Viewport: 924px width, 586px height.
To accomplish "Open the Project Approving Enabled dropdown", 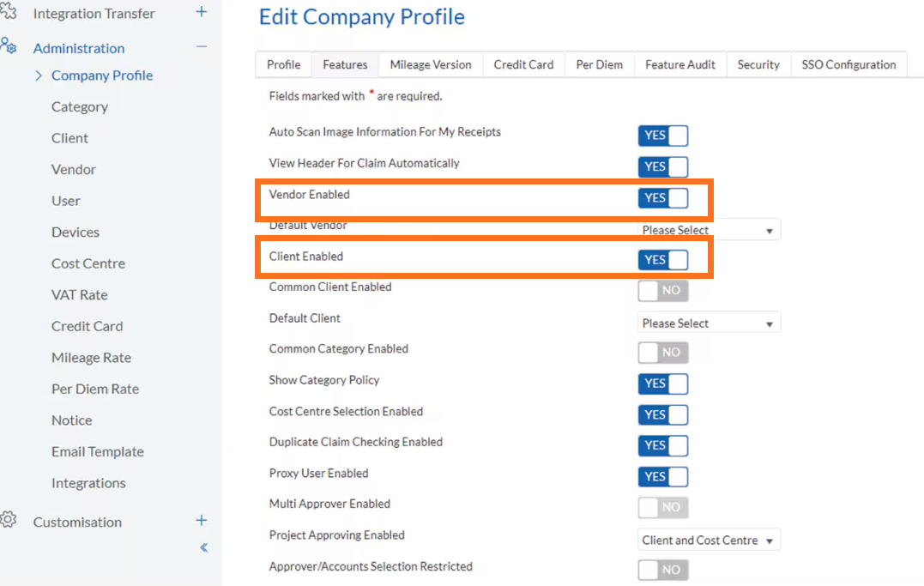I will (x=709, y=540).
